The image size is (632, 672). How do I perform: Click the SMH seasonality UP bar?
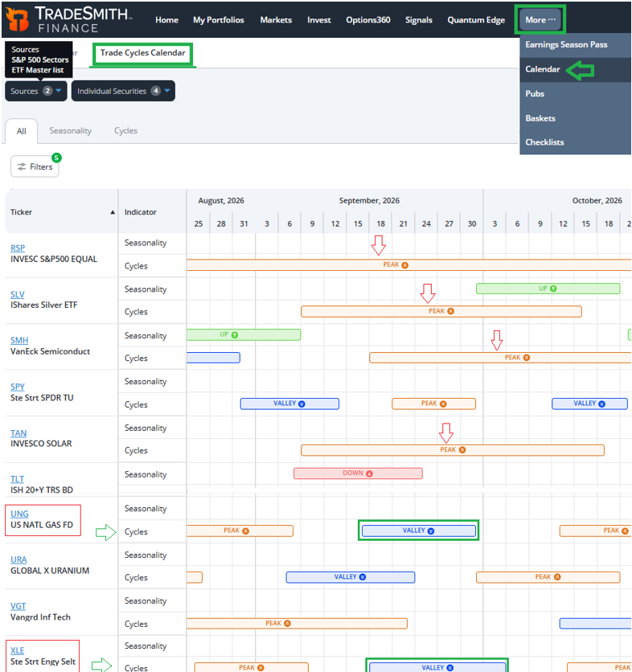click(x=244, y=334)
